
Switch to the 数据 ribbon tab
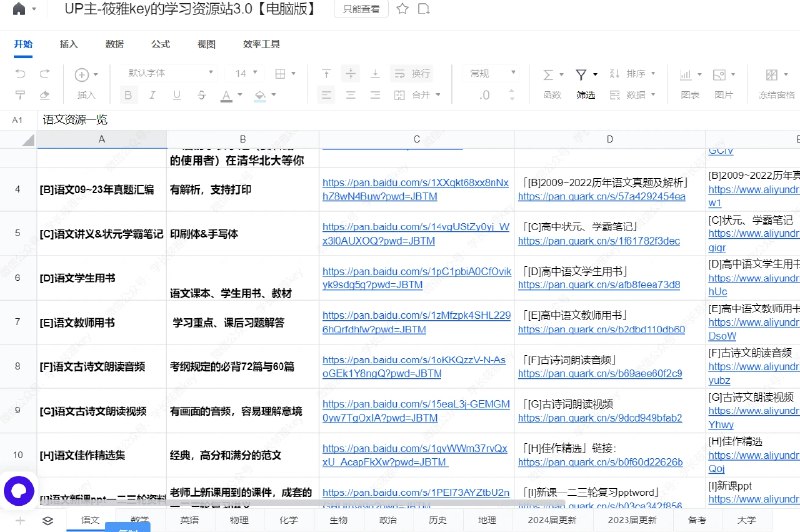pos(115,44)
